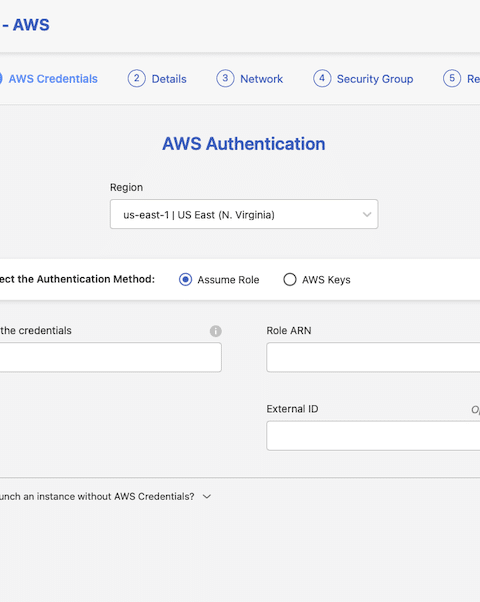This screenshot has height=602, width=480.
Task: Go to the AWS Credentials step
Action: [48, 79]
